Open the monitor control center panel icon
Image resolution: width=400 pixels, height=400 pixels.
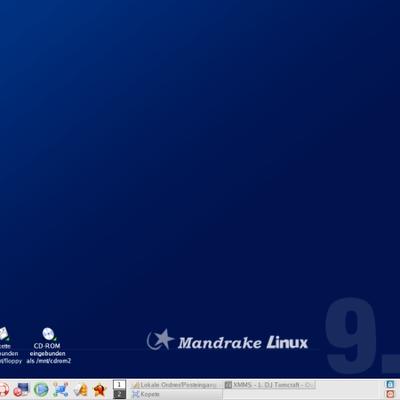(x=22, y=389)
